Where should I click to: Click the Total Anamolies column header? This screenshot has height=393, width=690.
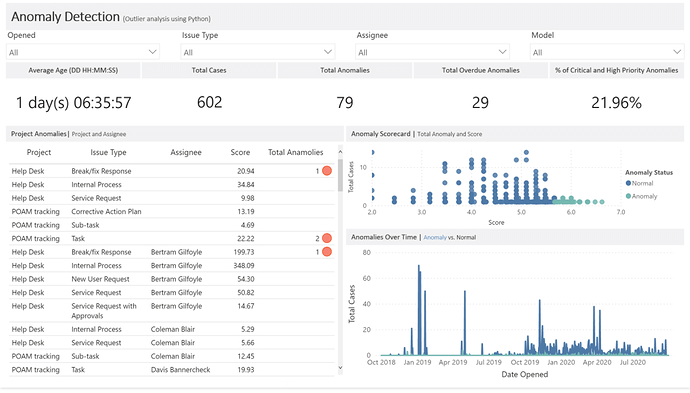point(296,152)
